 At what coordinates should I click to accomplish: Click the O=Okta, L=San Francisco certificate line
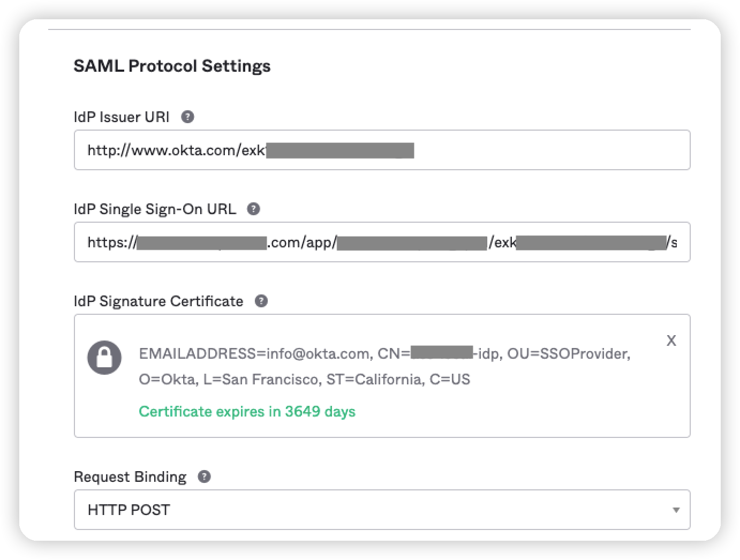(x=304, y=380)
